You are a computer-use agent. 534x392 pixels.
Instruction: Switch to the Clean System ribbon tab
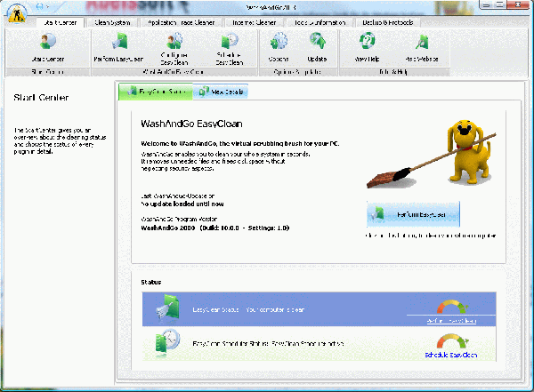click(112, 23)
